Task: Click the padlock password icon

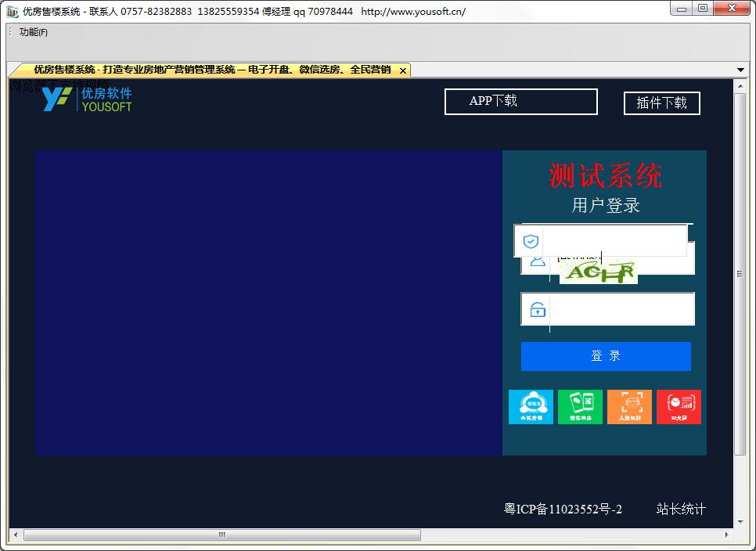Action: 538,309
